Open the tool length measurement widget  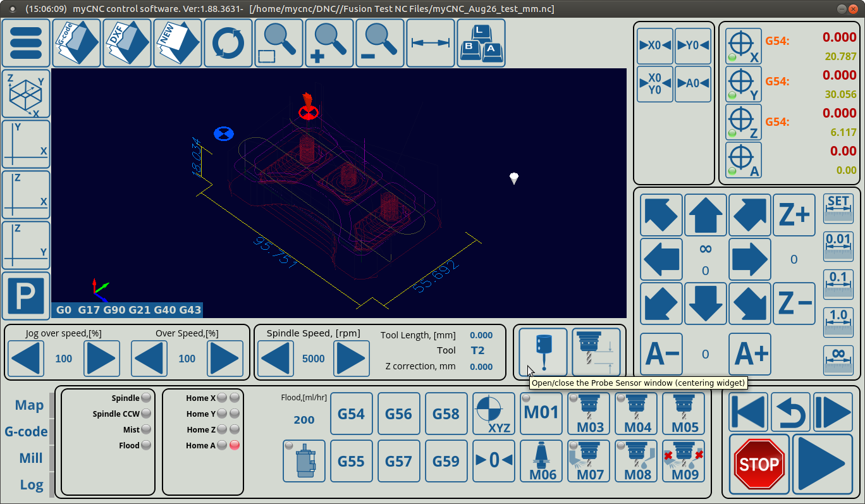tap(596, 352)
